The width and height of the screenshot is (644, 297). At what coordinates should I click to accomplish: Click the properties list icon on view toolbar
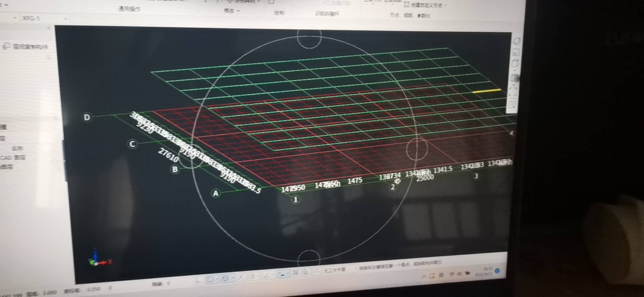[512, 105]
